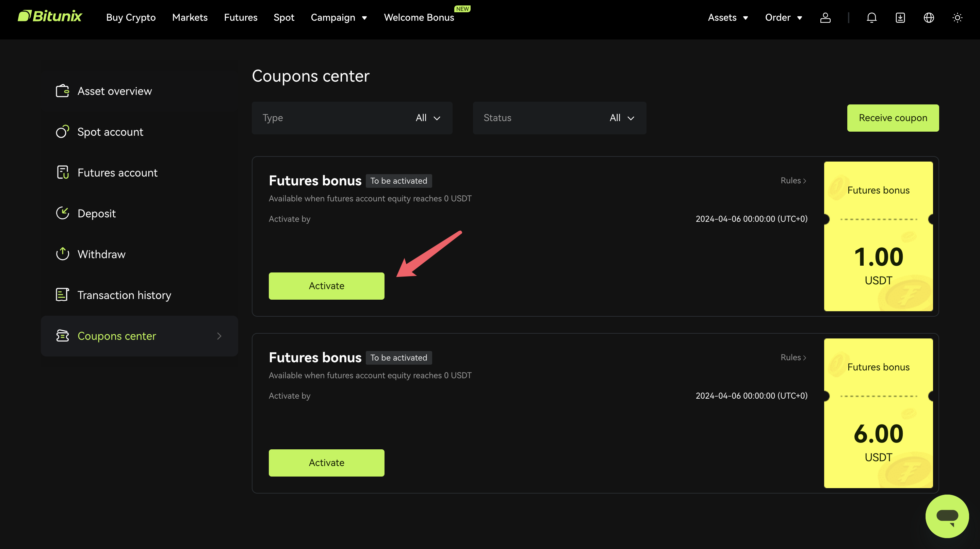Select the Asset overview wallet icon
Image resolution: width=980 pixels, height=549 pixels.
point(62,91)
